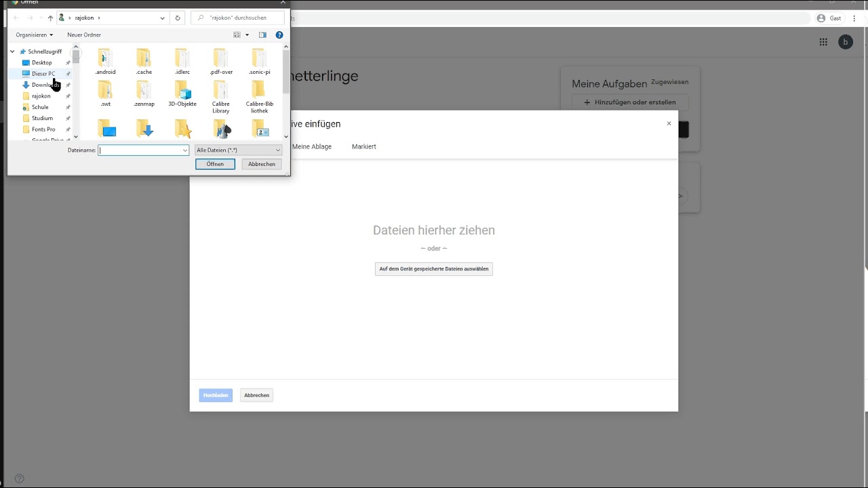Select the Calibre Library folder
Viewport: 868px width, 488px height.
(x=220, y=97)
